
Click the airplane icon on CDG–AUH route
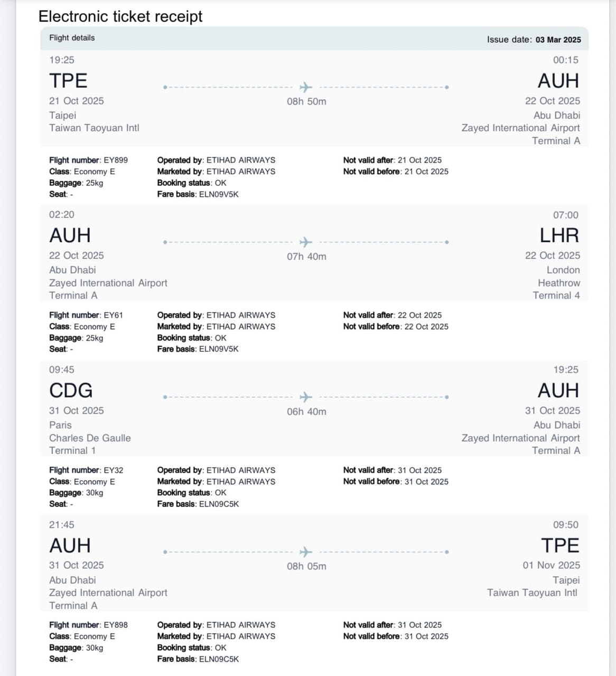point(306,397)
